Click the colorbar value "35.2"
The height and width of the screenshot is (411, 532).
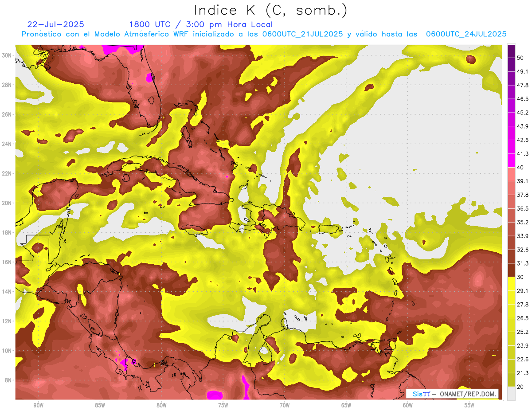click(523, 222)
